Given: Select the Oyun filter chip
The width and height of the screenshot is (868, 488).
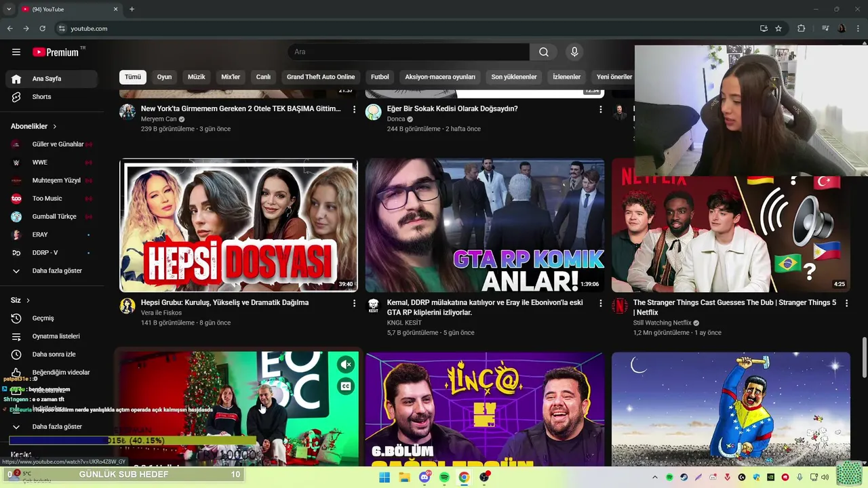Looking at the screenshot, I should coord(164,77).
